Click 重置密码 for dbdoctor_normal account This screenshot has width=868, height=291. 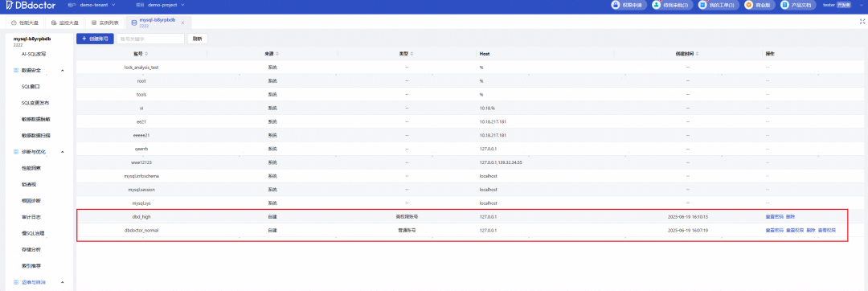[x=774, y=230]
